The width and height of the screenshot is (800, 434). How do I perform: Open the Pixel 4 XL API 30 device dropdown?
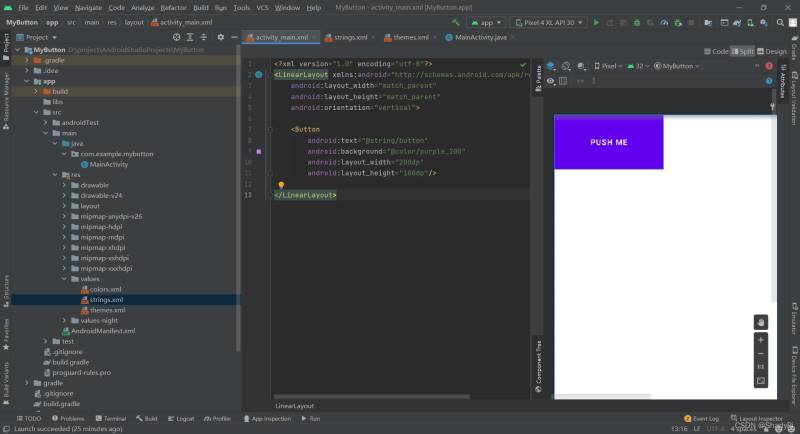pos(549,21)
